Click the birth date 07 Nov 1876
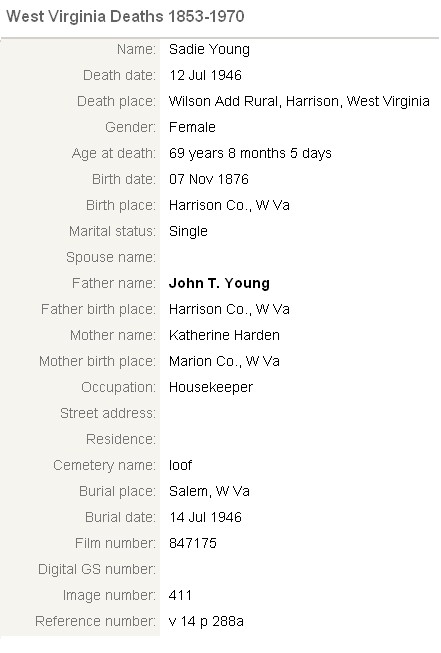Image resolution: width=441 pixels, height=653 pixels. (209, 179)
